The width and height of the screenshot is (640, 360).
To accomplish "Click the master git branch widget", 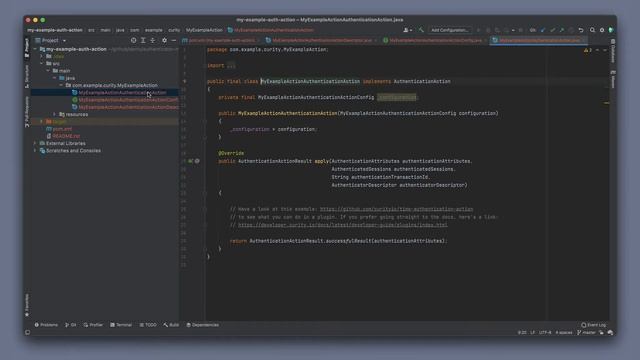I will [586, 332].
